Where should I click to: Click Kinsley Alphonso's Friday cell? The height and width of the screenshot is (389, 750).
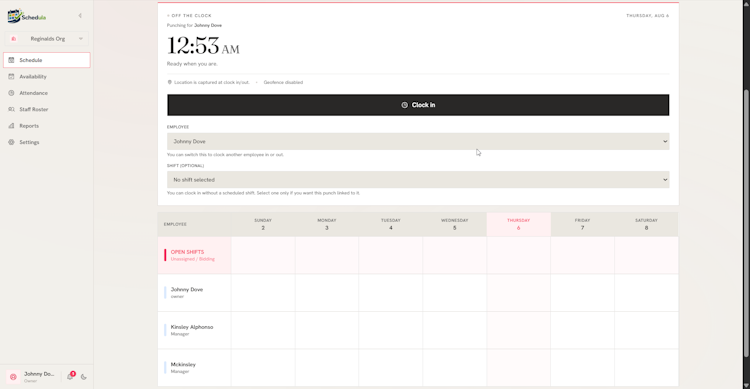tap(582, 330)
